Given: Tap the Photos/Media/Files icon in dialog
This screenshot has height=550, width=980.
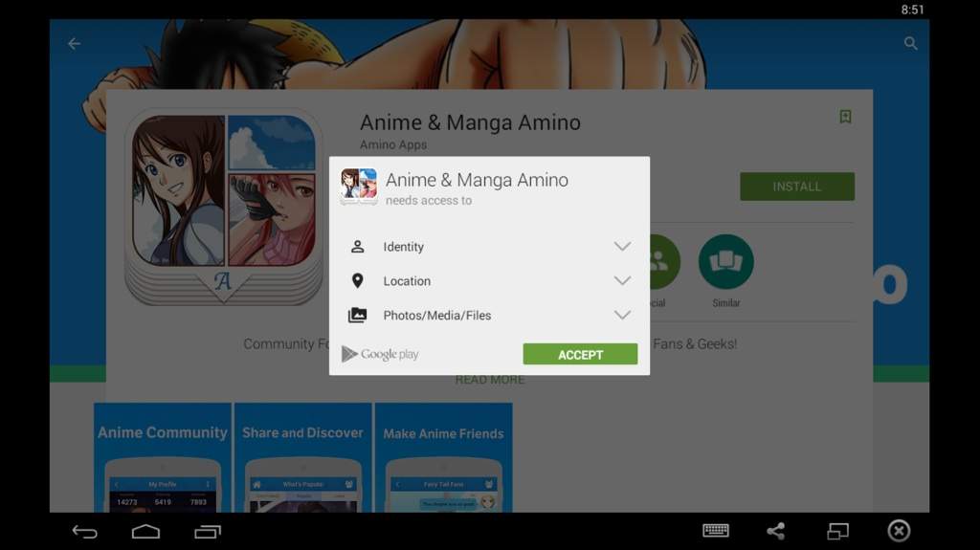Looking at the screenshot, I should 358,315.
